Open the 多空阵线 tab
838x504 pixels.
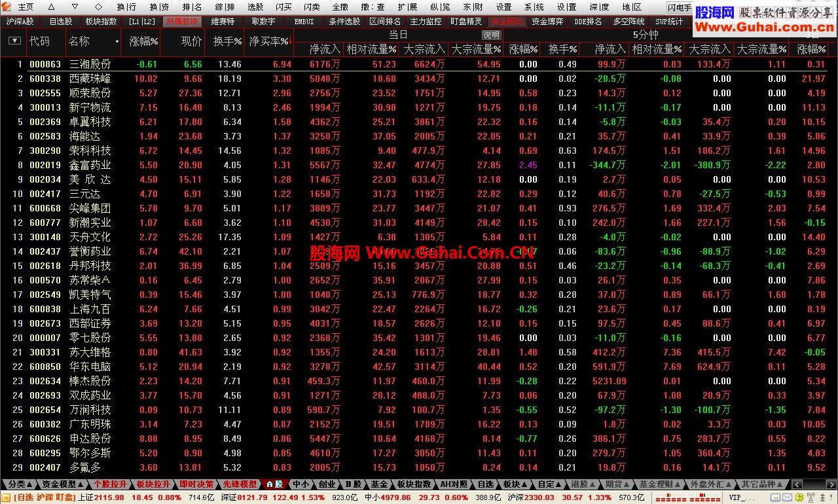[628, 22]
